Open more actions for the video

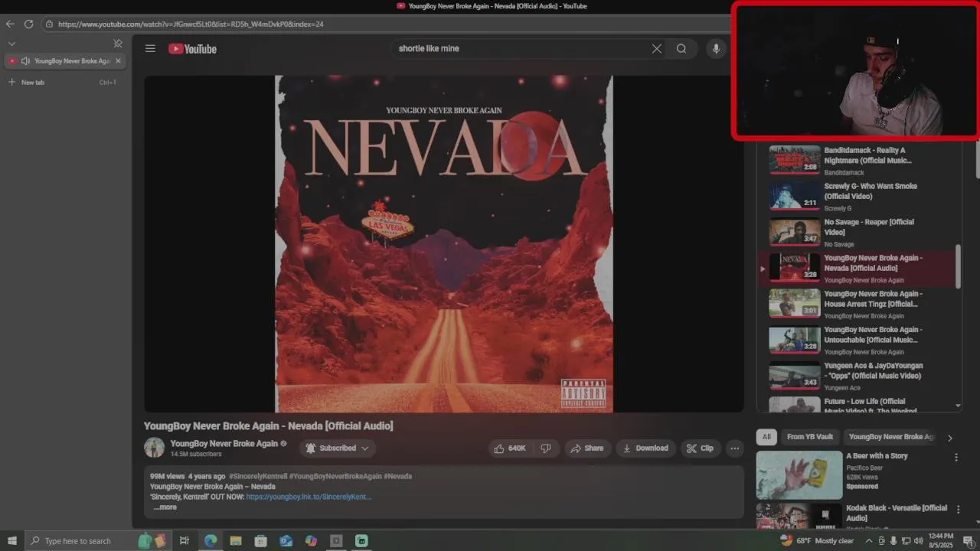pos(734,448)
